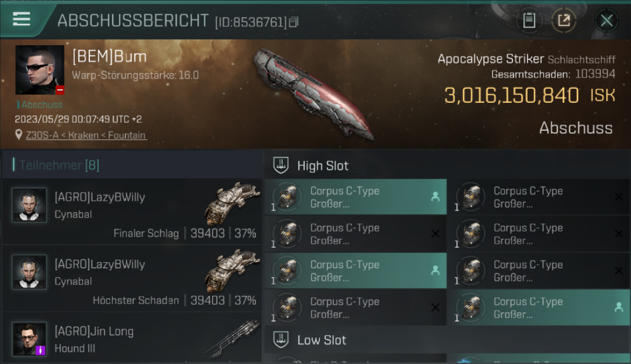Click the person icon on the bottom-right Corpus module
Screen dimensions: 631x364
click(x=619, y=307)
